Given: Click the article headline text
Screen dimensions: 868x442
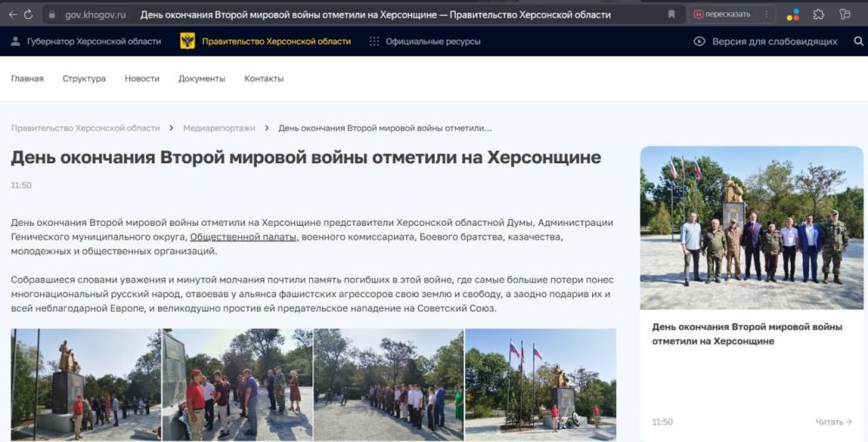Looking at the screenshot, I should [306, 157].
